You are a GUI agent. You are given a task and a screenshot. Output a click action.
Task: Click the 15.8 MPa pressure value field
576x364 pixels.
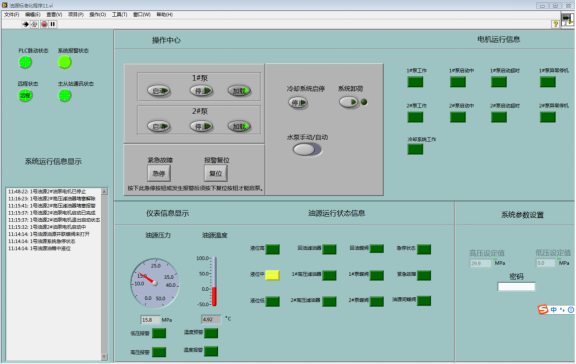(x=150, y=320)
